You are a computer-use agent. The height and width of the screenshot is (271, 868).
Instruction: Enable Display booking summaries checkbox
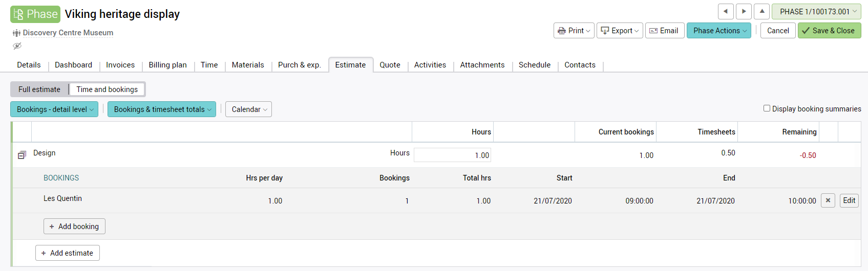tap(767, 108)
